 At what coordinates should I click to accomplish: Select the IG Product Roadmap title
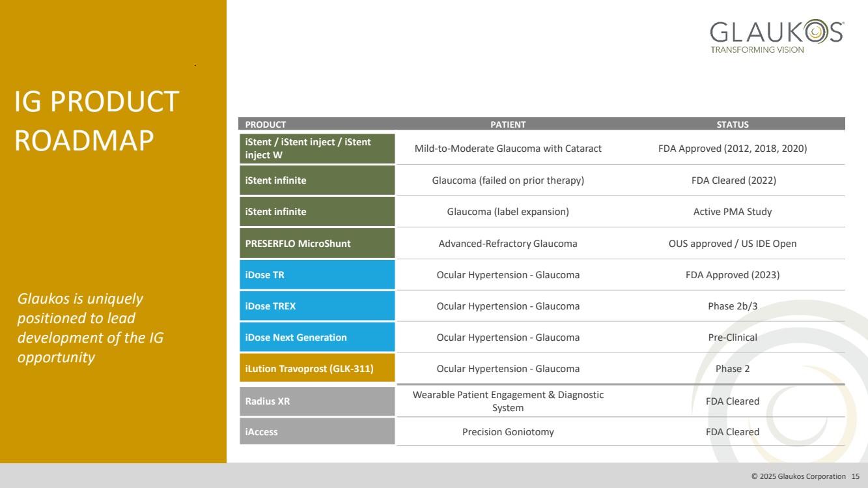96,121
